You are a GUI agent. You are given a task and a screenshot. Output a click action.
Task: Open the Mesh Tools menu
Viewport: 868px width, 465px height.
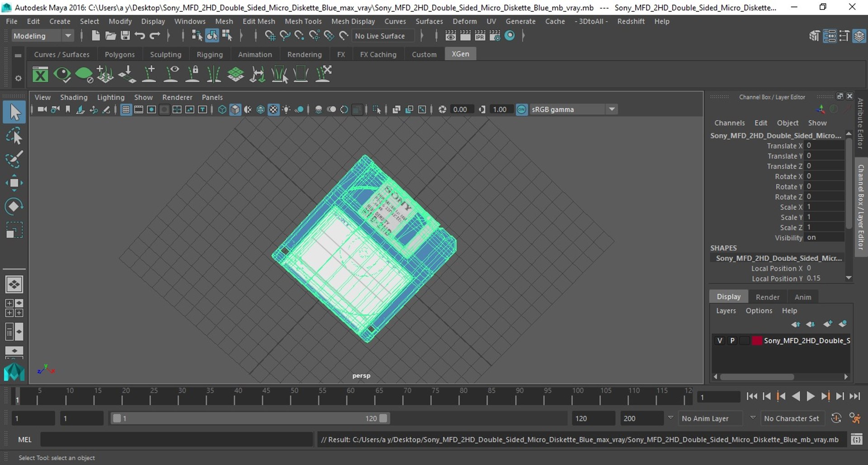(303, 21)
